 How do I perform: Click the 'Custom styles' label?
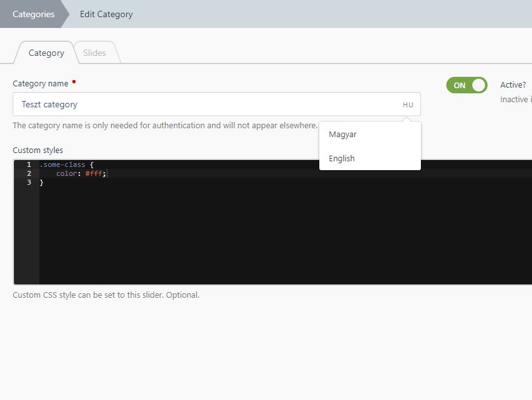point(38,150)
